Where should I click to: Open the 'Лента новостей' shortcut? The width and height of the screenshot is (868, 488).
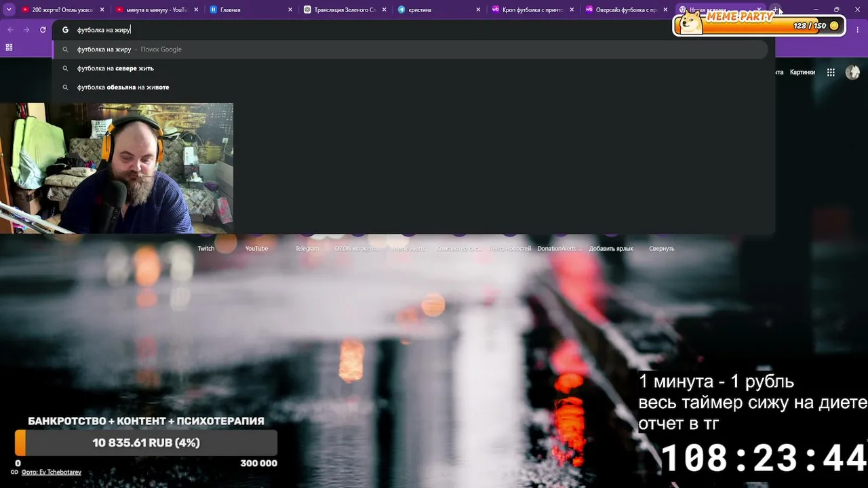[x=510, y=248]
